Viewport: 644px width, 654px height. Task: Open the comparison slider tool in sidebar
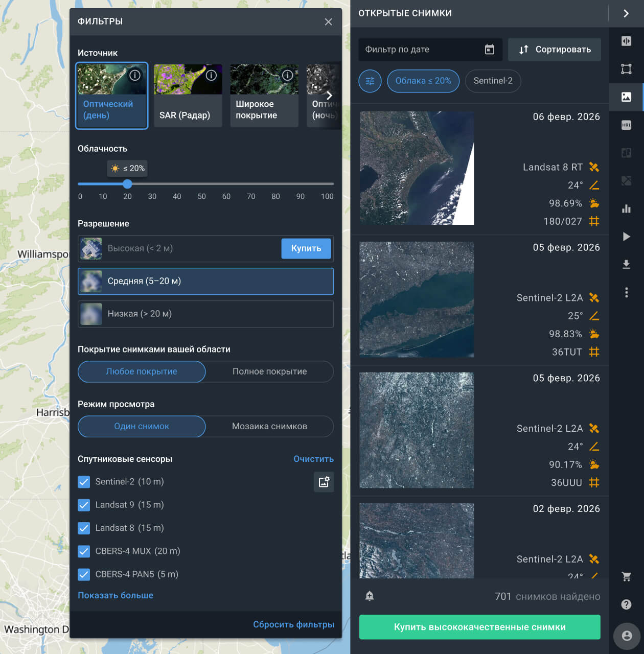pos(626,41)
